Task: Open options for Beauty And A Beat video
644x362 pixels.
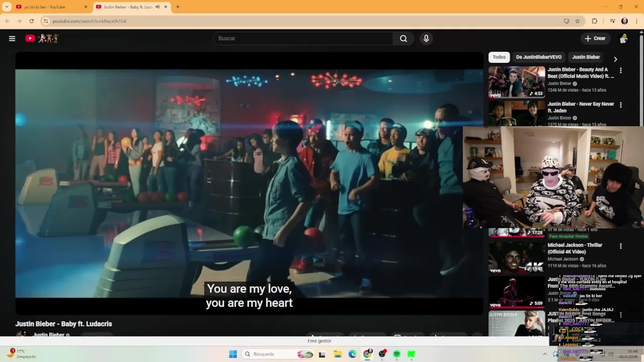Action: (620, 71)
